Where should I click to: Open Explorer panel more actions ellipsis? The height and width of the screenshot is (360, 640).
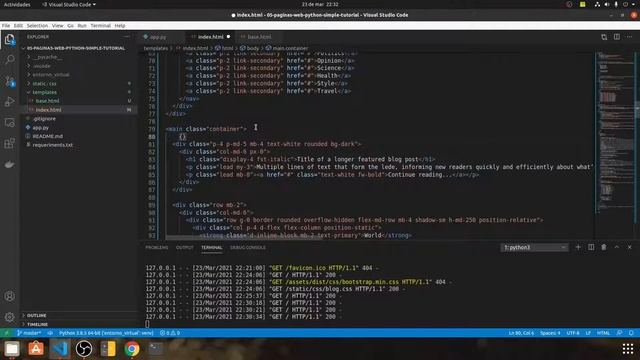pyautogui.click(x=127, y=37)
